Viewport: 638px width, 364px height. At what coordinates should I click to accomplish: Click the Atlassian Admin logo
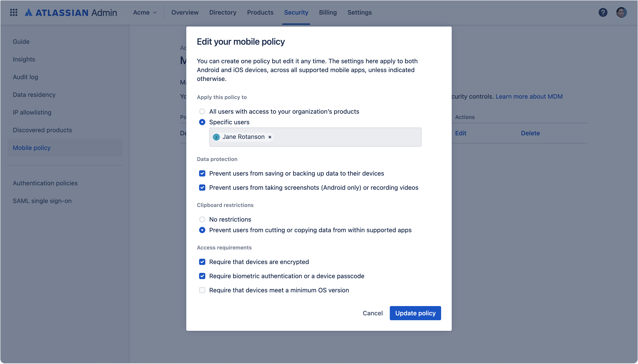71,12
